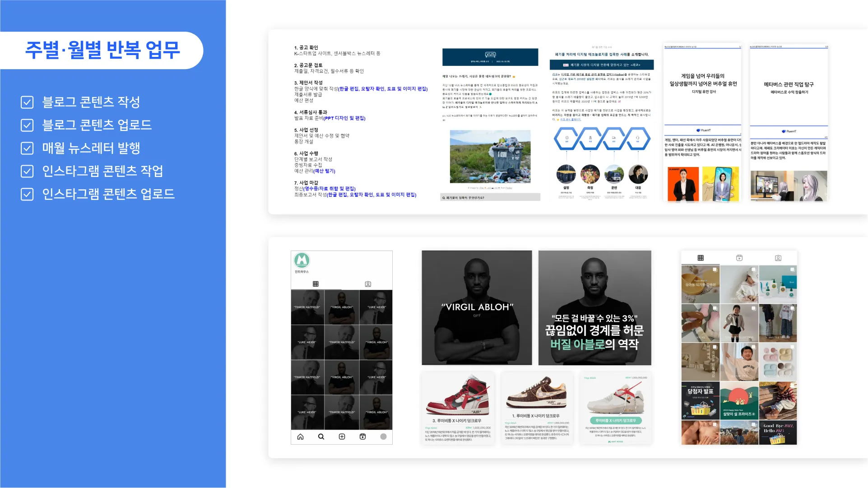Toggle the 인스타그램 콘텐츠 업로드 checkbox
This screenshot has width=868, height=488.
tap(27, 194)
